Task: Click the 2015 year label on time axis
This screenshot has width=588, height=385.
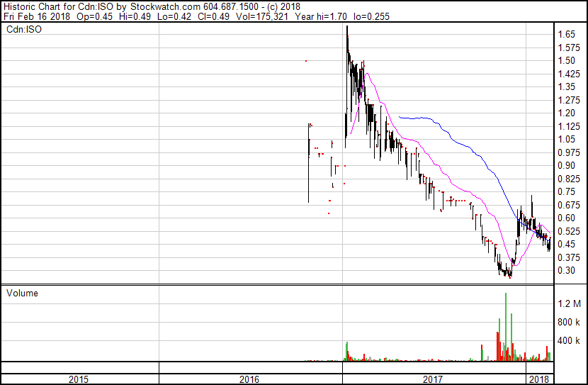Action: (x=79, y=379)
